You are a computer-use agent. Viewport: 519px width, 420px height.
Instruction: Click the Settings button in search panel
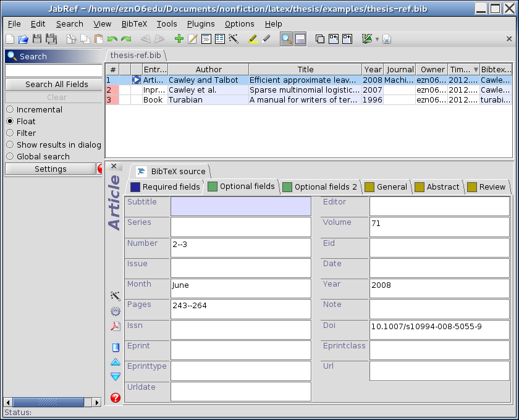pos(50,169)
